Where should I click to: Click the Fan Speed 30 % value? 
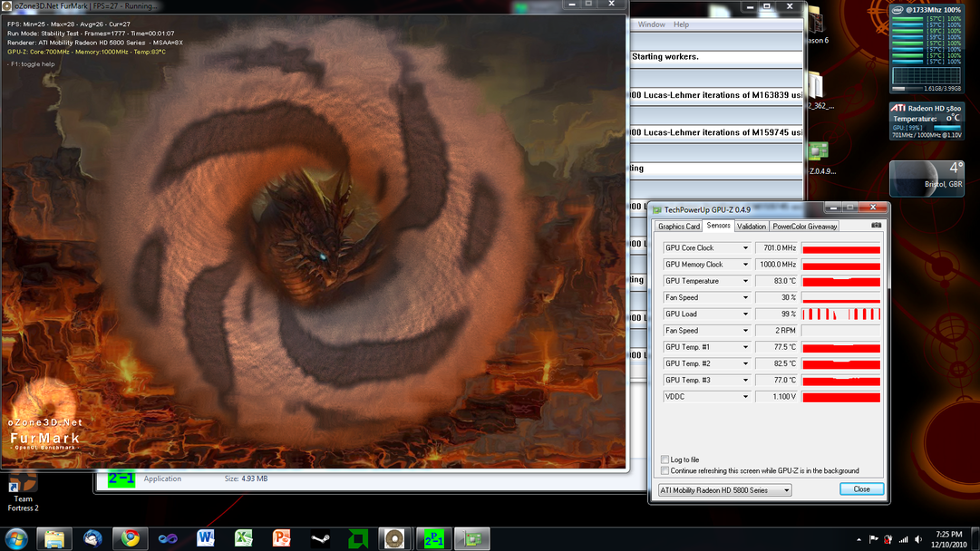click(777, 297)
